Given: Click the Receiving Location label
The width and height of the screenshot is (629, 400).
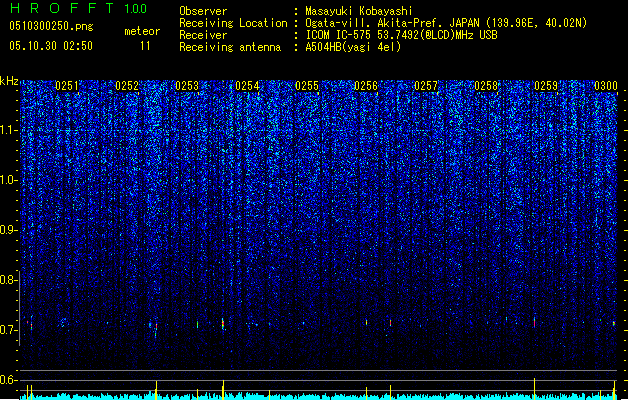Looking at the screenshot, I should (233, 23).
